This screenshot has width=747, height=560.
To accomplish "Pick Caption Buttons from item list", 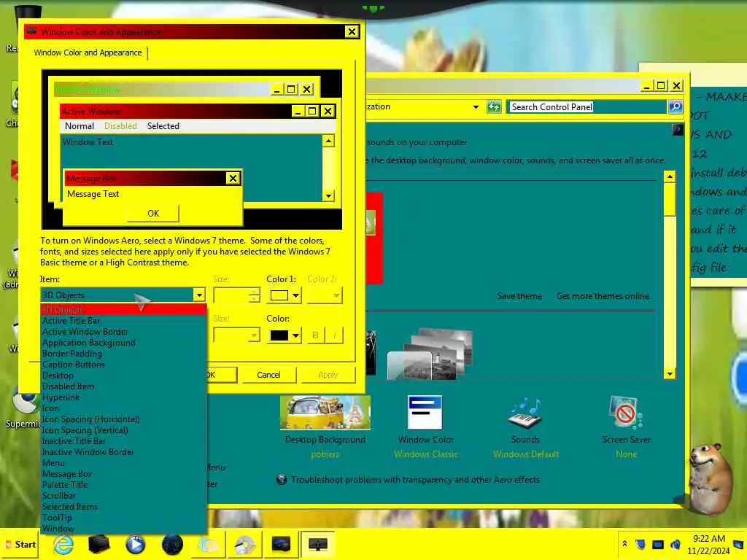I will coord(124,365).
